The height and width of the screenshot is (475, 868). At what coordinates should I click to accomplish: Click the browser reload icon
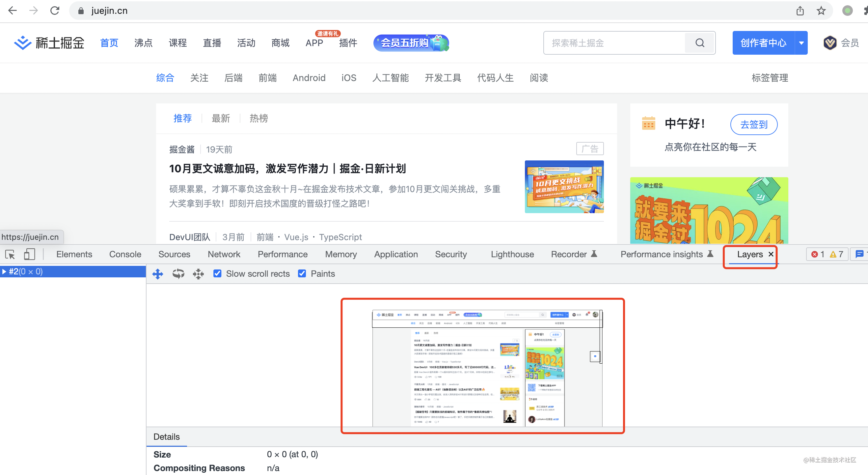pyautogui.click(x=55, y=11)
